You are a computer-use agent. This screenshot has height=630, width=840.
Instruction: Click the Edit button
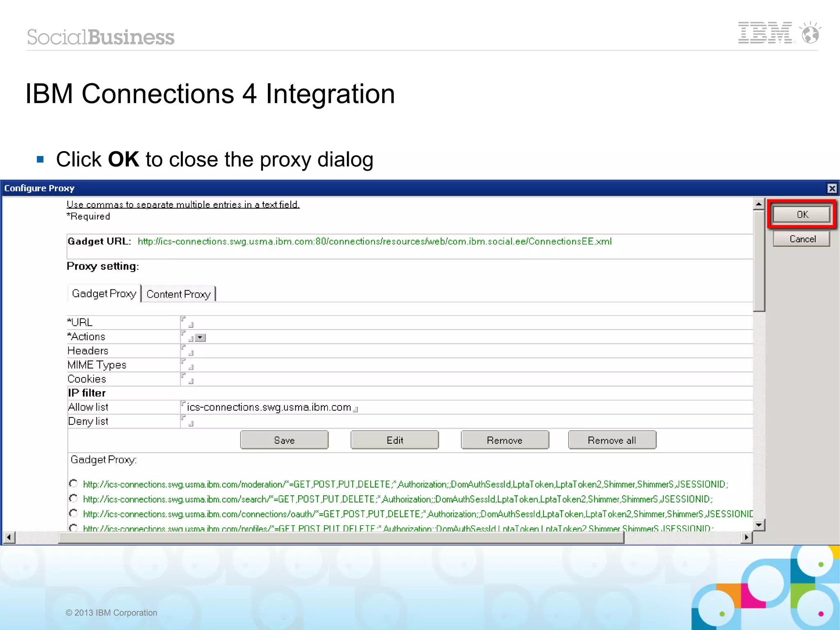395,440
